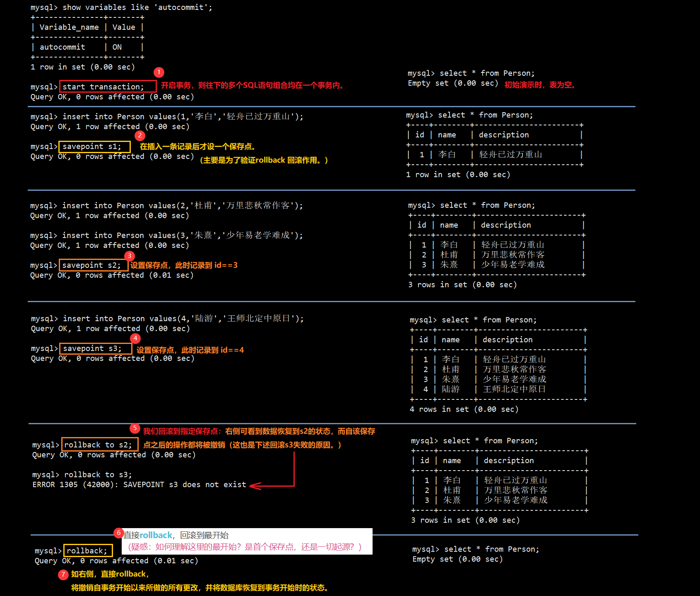Viewport: 700px width, 596px height.
Task: Click the '4 rows in set (0.00 sec)' result line
Action: (464, 409)
